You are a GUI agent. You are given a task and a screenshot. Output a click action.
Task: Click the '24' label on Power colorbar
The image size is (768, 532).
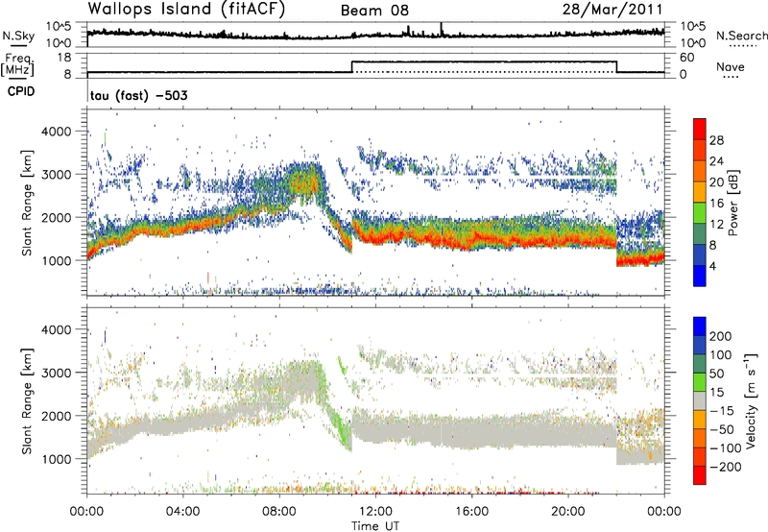[716, 161]
